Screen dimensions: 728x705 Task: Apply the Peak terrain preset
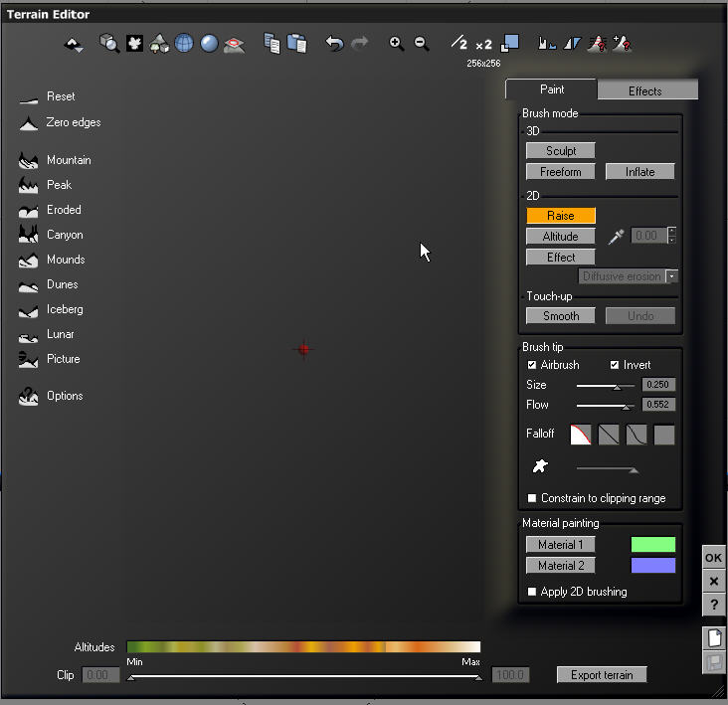[x=45, y=185]
